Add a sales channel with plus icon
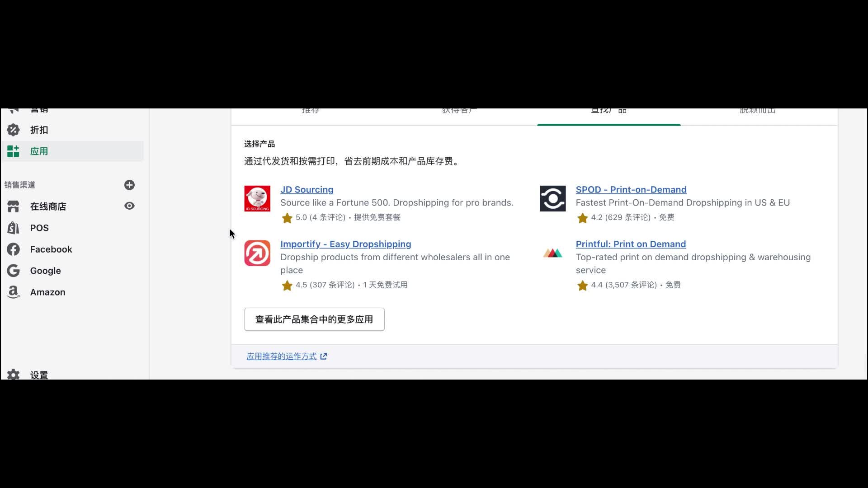This screenshot has width=868, height=488. point(129,185)
